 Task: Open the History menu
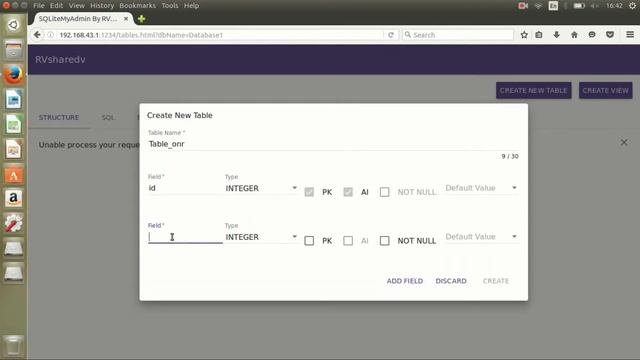pyautogui.click(x=102, y=6)
